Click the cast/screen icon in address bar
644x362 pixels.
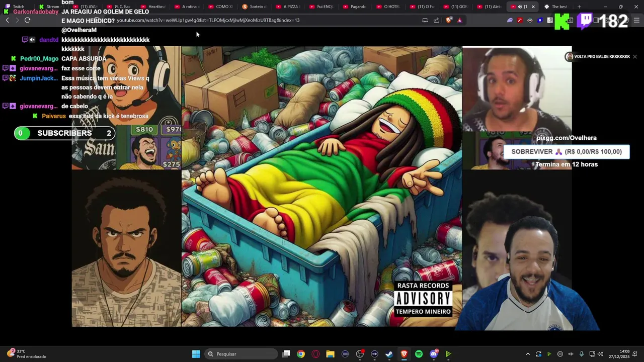[x=425, y=20]
